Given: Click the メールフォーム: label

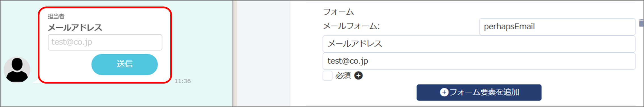Looking at the screenshot, I should pyautogui.click(x=351, y=26).
